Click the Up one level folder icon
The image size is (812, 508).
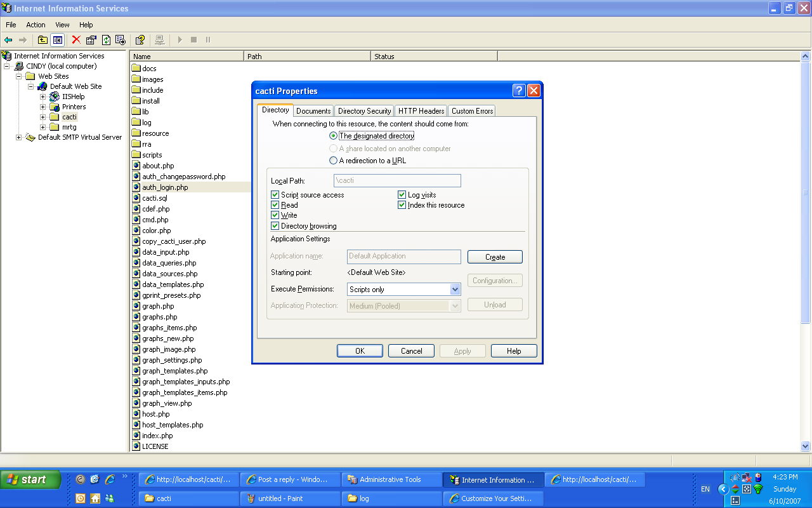(43, 40)
